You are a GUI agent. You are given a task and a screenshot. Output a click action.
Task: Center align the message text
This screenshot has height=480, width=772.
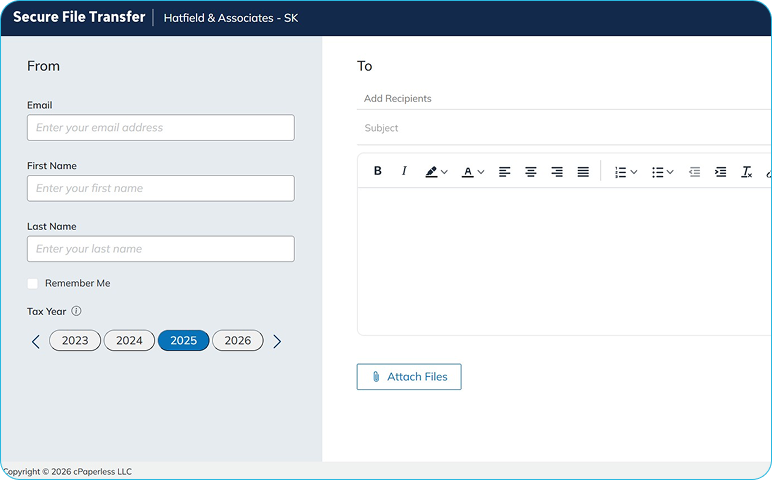coord(531,172)
